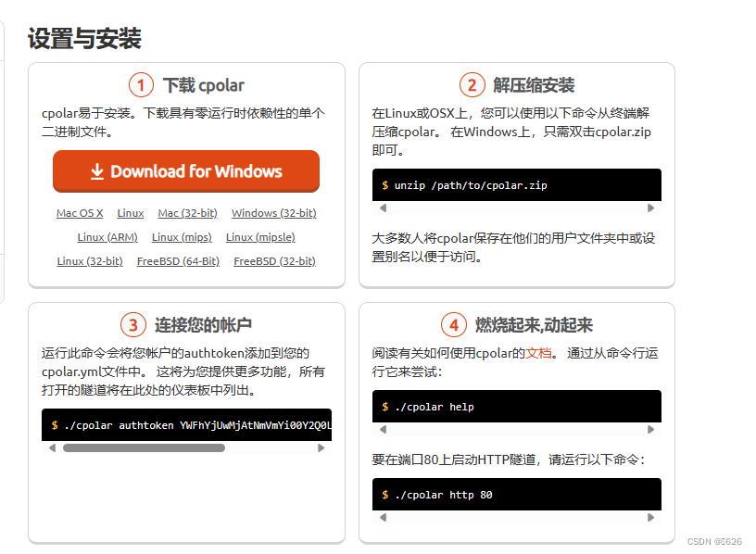Pick the Linux (mips) download link

pyautogui.click(x=182, y=237)
